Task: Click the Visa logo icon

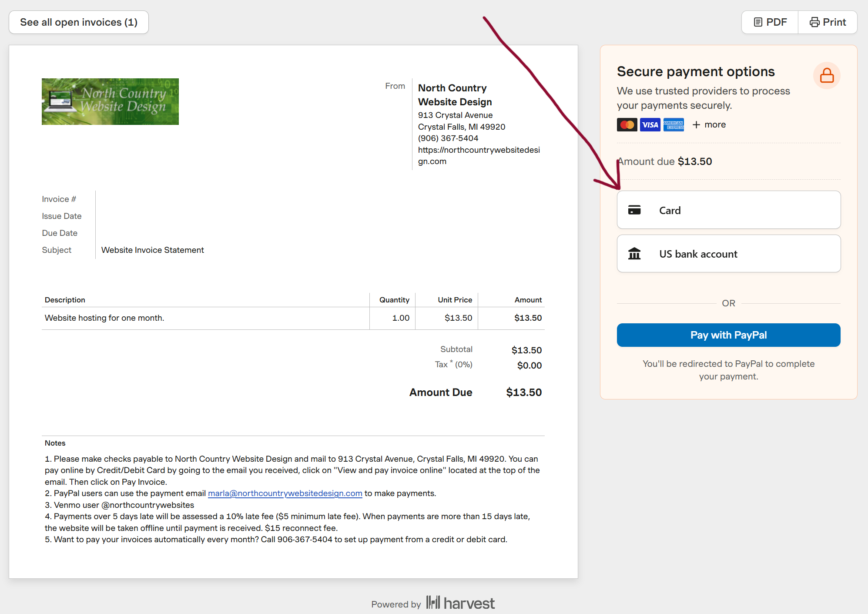Action: [650, 125]
